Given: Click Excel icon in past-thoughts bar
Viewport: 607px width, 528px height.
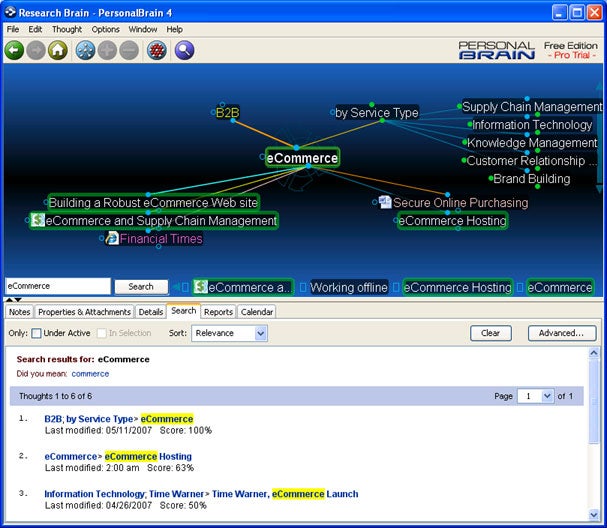Looking at the screenshot, I should (201, 287).
